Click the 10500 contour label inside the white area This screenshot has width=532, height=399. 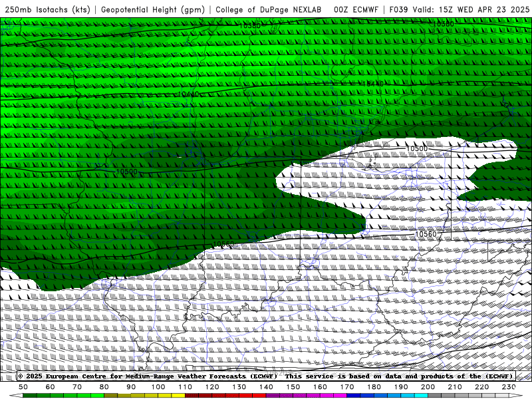pyautogui.click(x=417, y=148)
